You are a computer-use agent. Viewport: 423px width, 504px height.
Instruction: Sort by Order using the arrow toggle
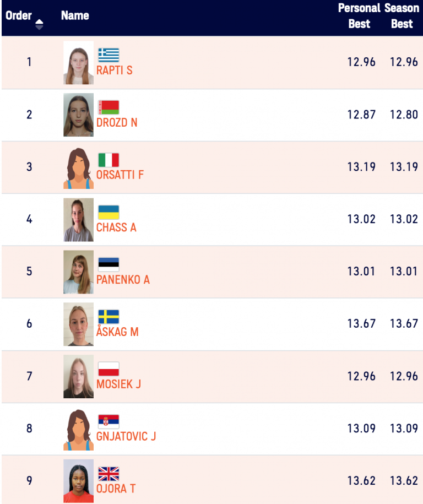(x=39, y=24)
